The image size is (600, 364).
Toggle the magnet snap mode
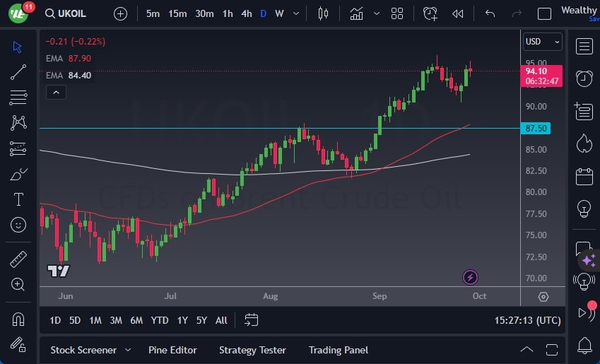pos(18,319)
